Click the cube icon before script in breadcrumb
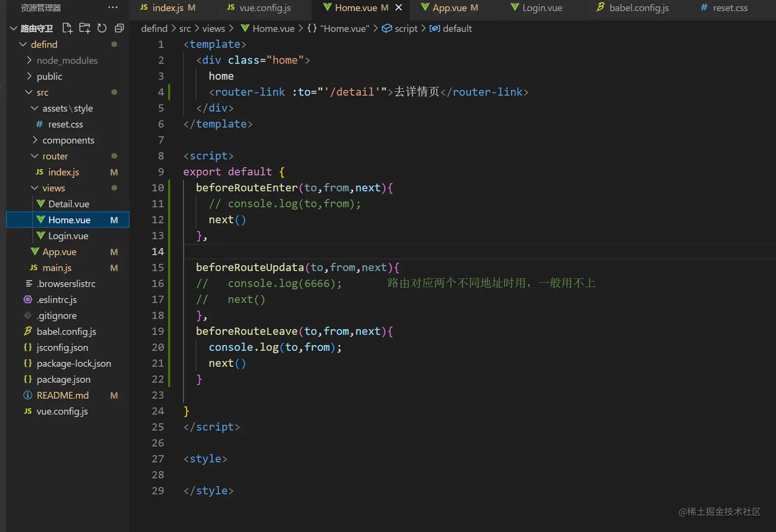This screenshot has height=532, width=776. tap(387, 28)
